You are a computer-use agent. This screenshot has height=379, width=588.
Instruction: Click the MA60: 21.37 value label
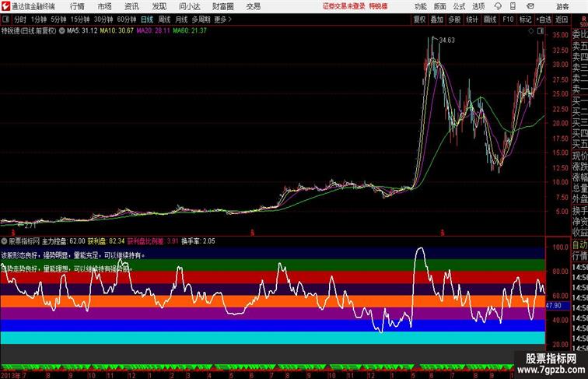coord(190,31)
